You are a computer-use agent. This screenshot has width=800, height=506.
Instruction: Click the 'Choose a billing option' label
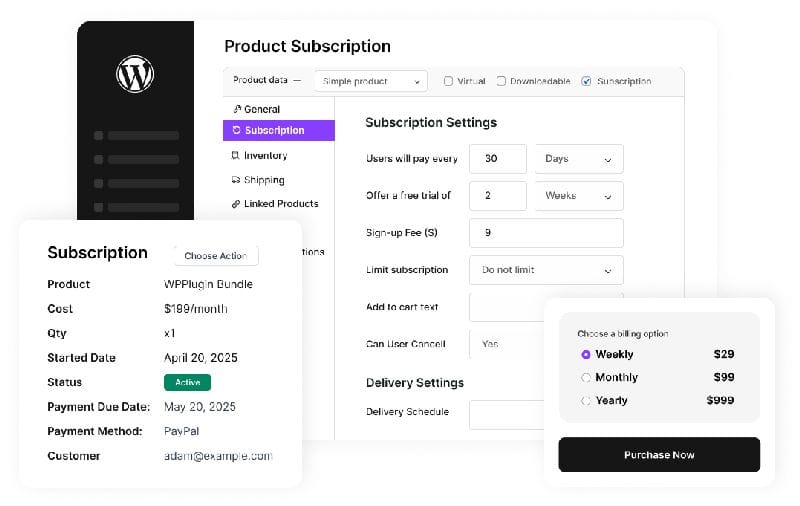coord(623,334)
